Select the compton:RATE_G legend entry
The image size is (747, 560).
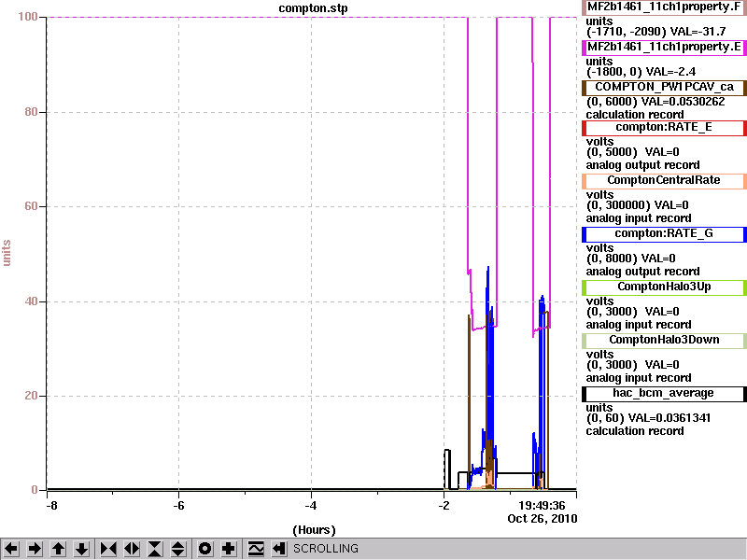tap(664, 234)
